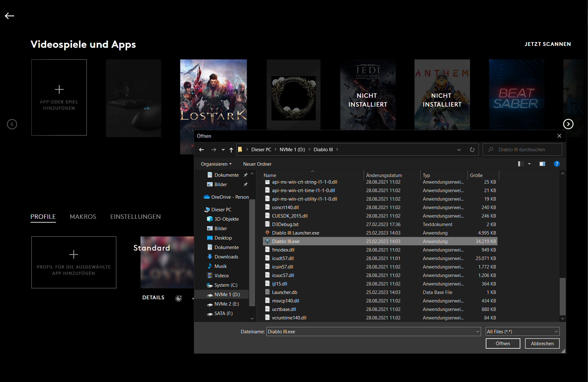Click the file dialog back arrow
The image size is (588, 382).
click(x=202, y=150)
